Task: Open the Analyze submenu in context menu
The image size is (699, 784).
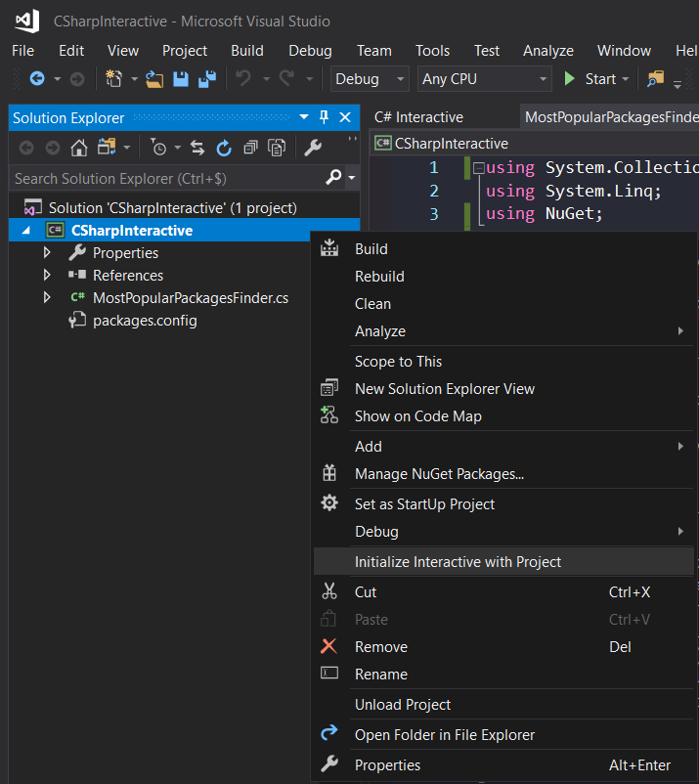Action: (502, 331)
